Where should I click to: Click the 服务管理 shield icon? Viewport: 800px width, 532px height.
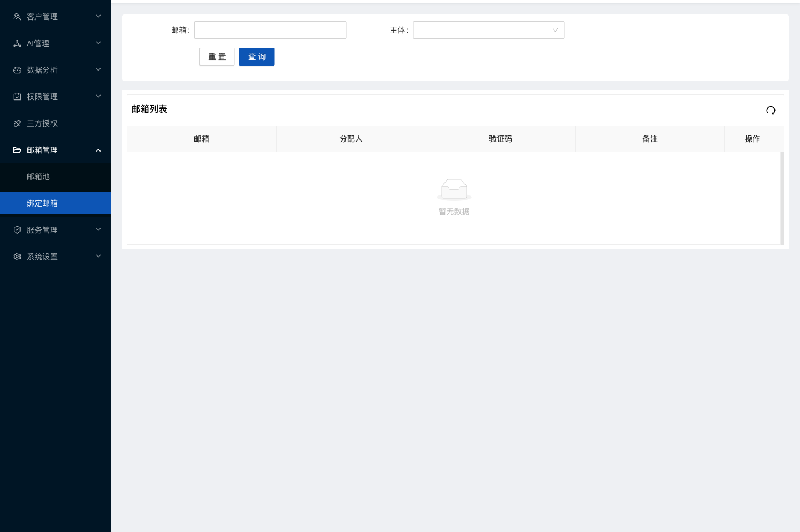click(x=17, y=230)
